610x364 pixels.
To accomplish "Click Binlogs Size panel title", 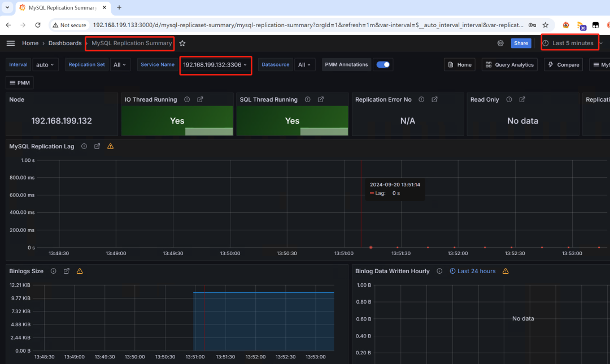I will (x=27, y=271).
